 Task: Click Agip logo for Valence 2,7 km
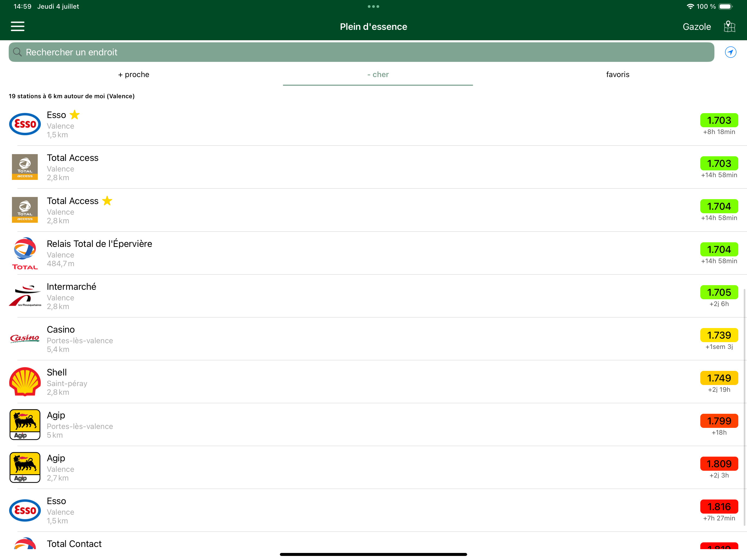(x=25, y=467)
